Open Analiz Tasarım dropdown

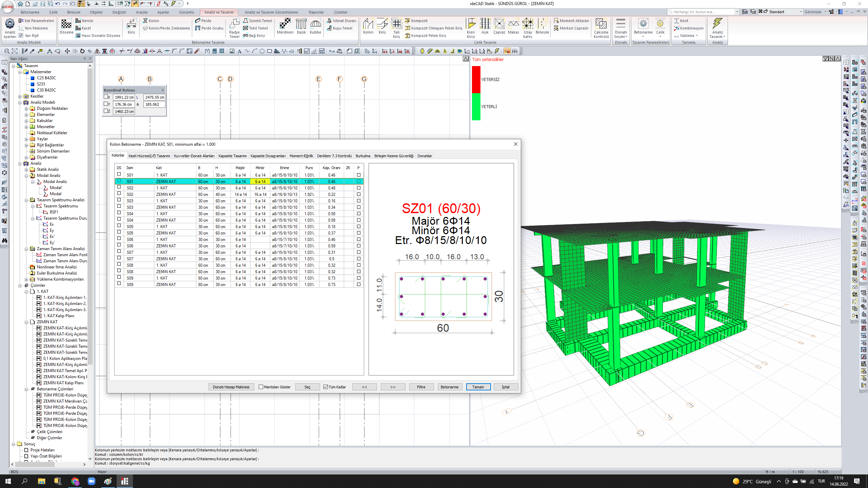coord(717,28)
